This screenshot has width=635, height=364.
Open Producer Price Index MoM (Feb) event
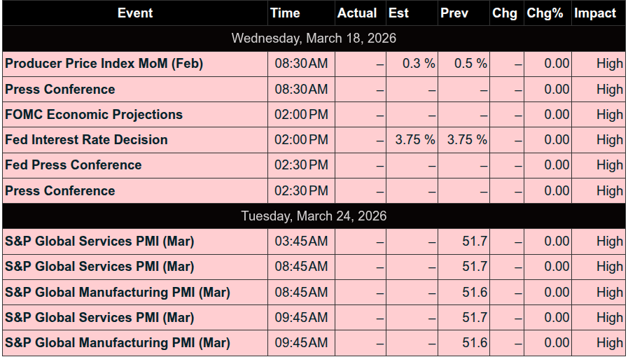pos(104,64)
